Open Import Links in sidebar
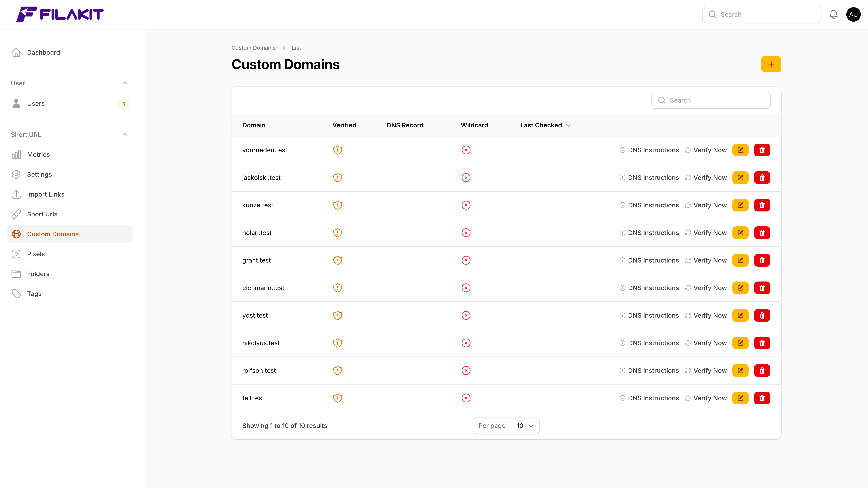Image resolution: width=868 pixels, height=488 pixels. (x=70, y=194)
